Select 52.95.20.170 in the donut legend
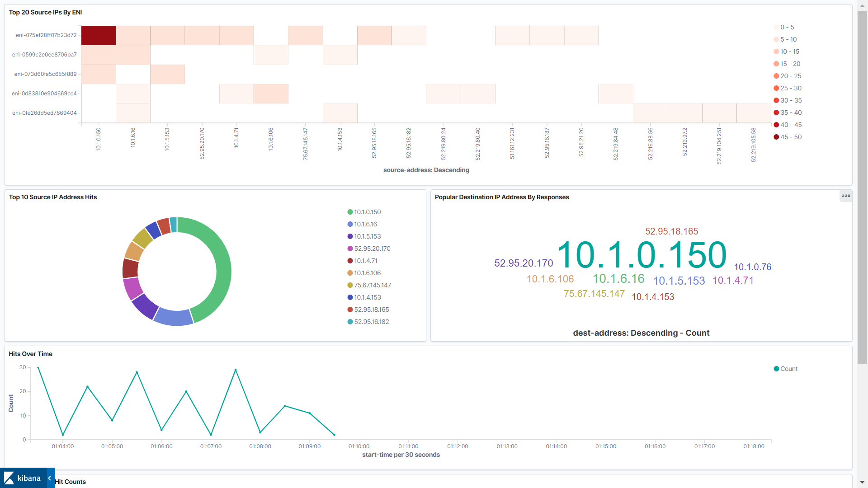The width and height of the screenshot is (868, 488). click(x=369, y=249)
